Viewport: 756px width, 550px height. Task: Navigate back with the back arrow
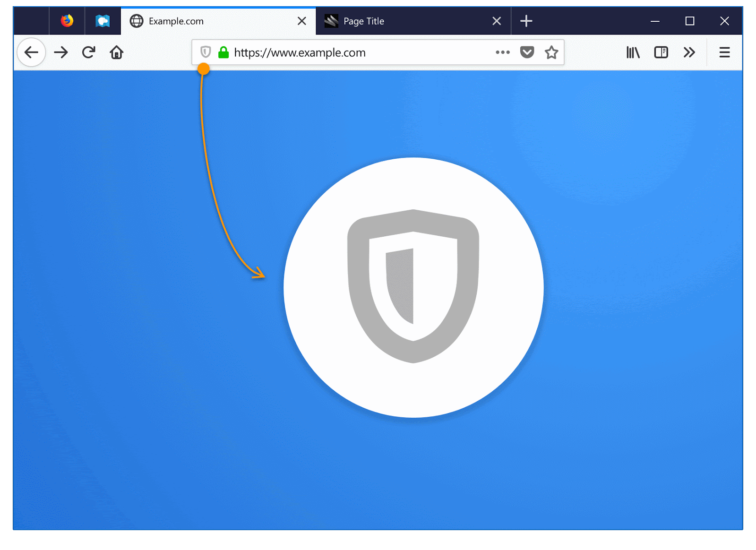[31, 52]
